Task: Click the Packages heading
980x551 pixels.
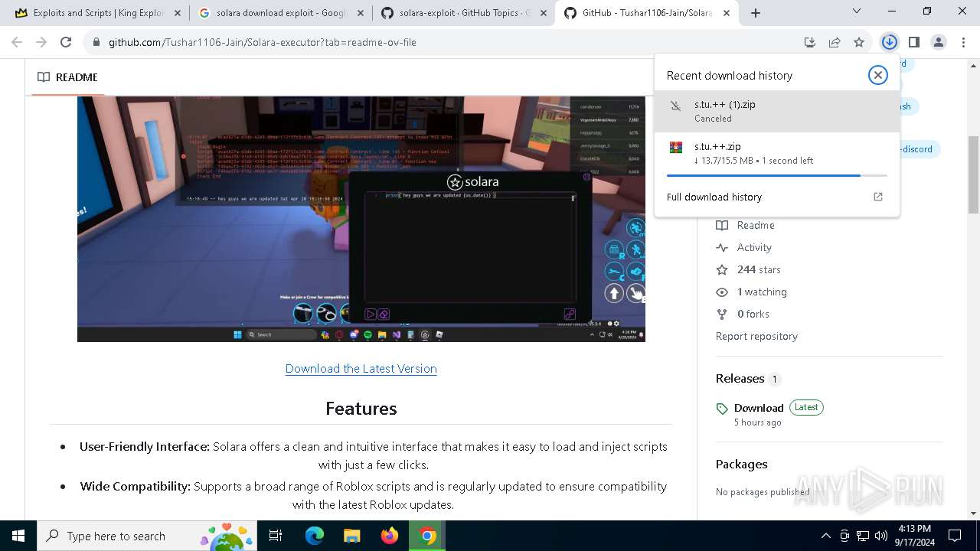Action: click(x=741, y=465)
